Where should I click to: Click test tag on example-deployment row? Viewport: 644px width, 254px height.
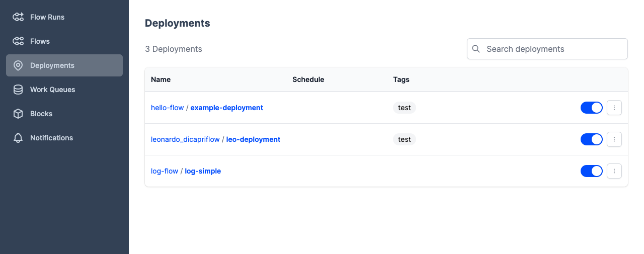(405, 108)
